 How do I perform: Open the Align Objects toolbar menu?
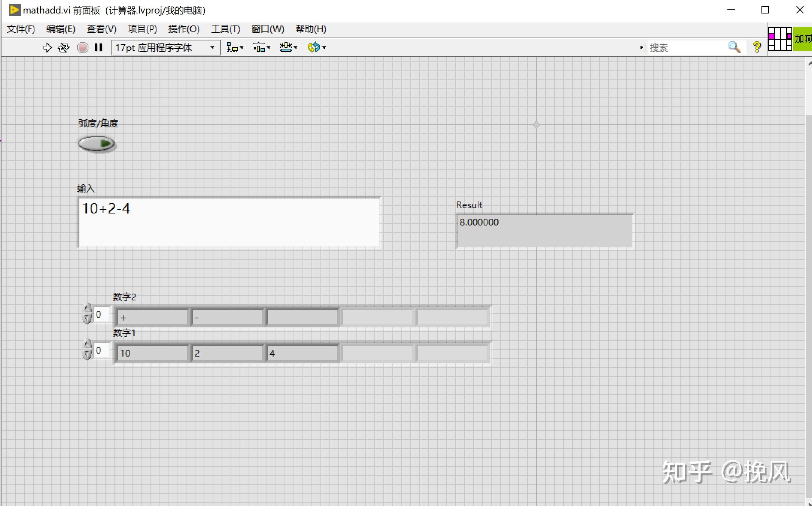[x=235, y=48]
